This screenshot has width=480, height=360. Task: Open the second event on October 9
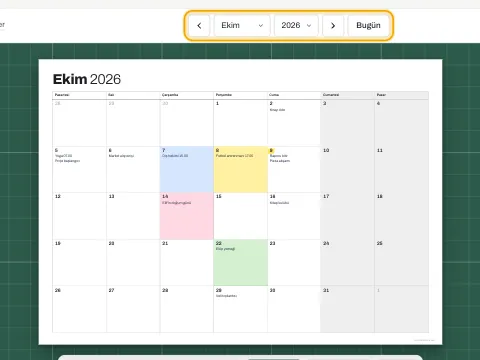click(280, 161)
